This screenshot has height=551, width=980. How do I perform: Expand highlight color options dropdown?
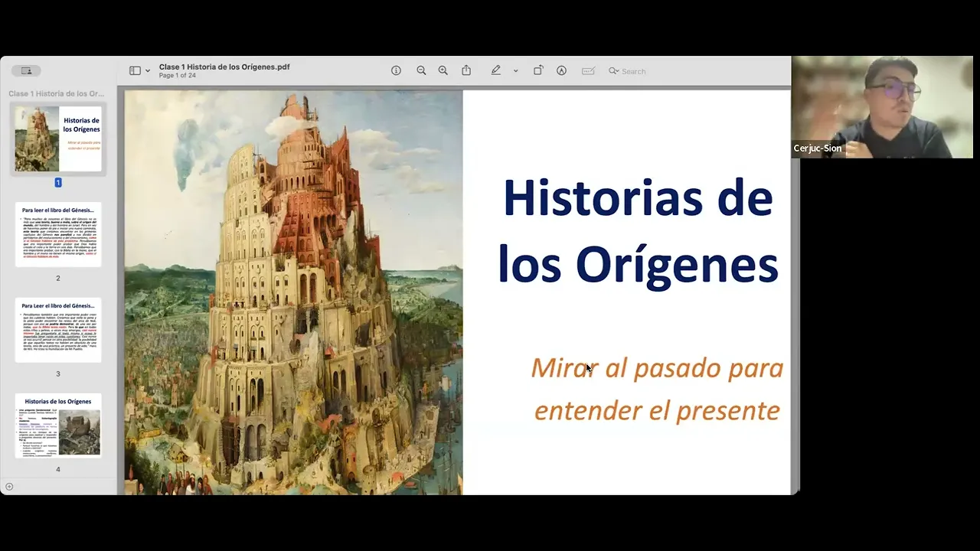click(x=515, y=71)
